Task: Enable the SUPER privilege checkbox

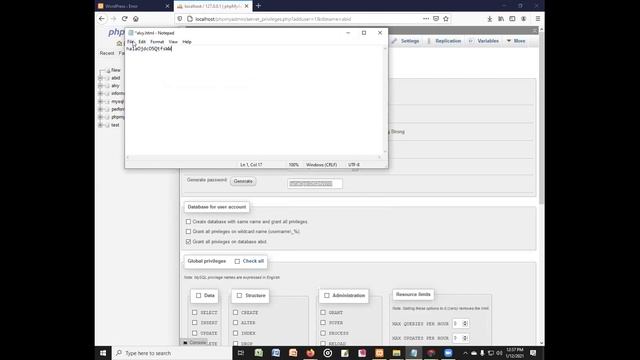Action: 323,322
